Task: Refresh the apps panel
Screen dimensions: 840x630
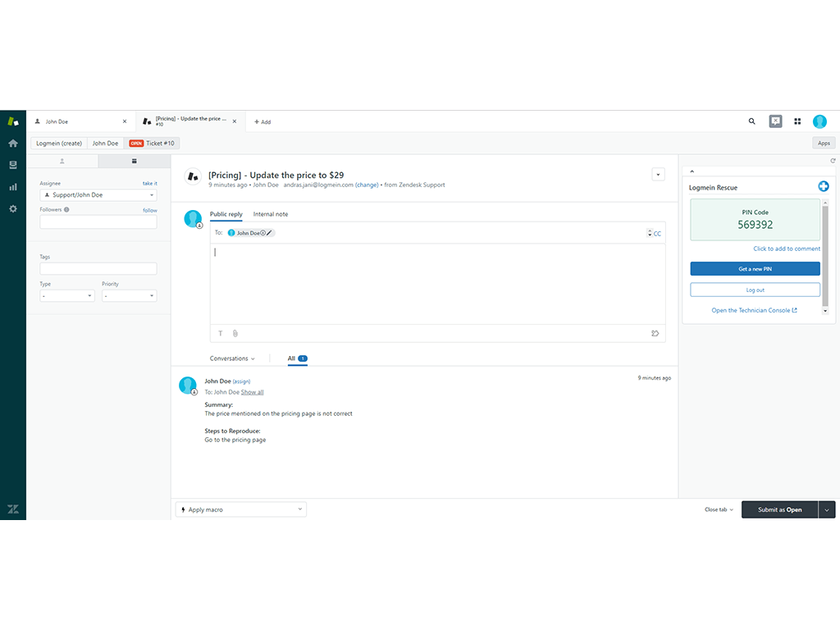Action: coord(833,161)
